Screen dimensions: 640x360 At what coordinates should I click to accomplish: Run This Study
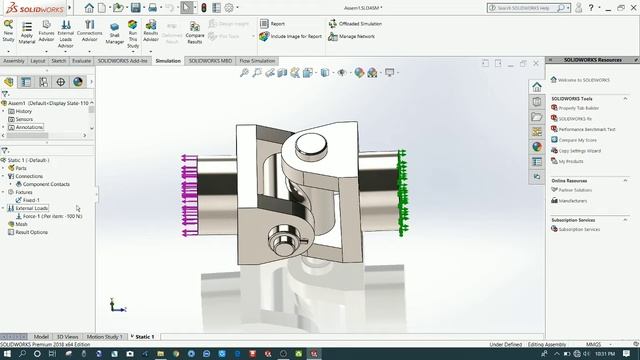coord(133,34)
